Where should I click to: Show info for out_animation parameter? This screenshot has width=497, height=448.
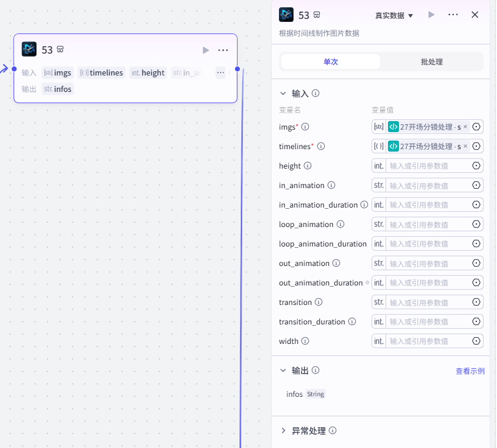(336, 263)
